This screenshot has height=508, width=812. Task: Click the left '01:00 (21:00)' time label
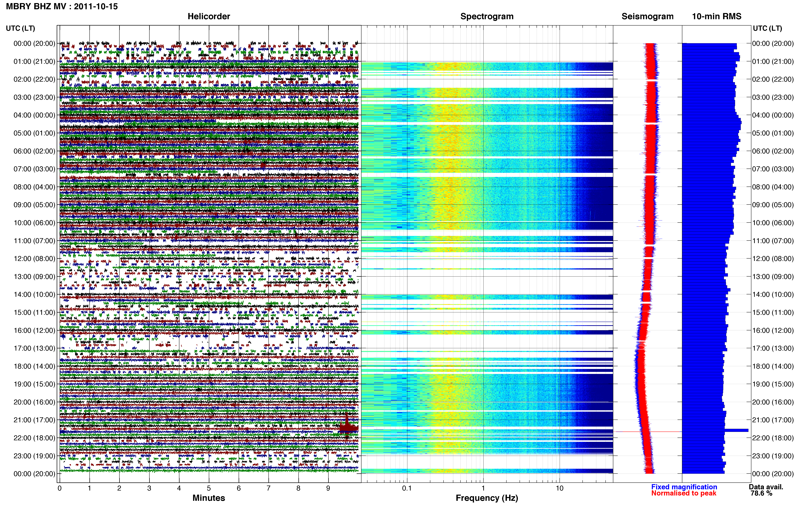point(34,62)
